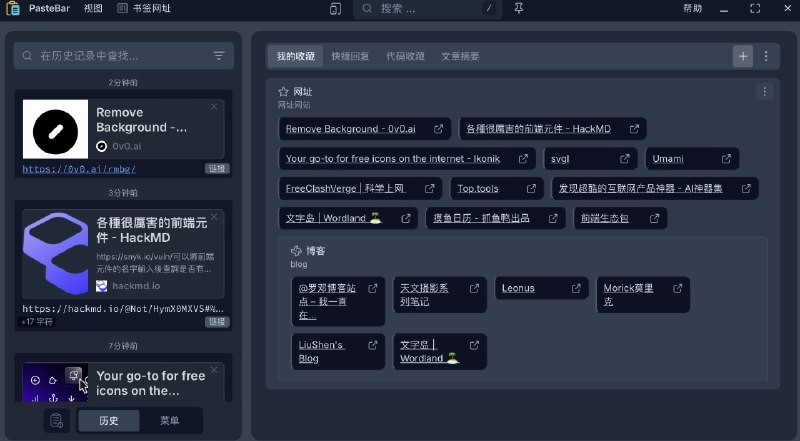Click the fullscreen toggle icon
Viewport: 800px width, 441px height.
[755, 8]
